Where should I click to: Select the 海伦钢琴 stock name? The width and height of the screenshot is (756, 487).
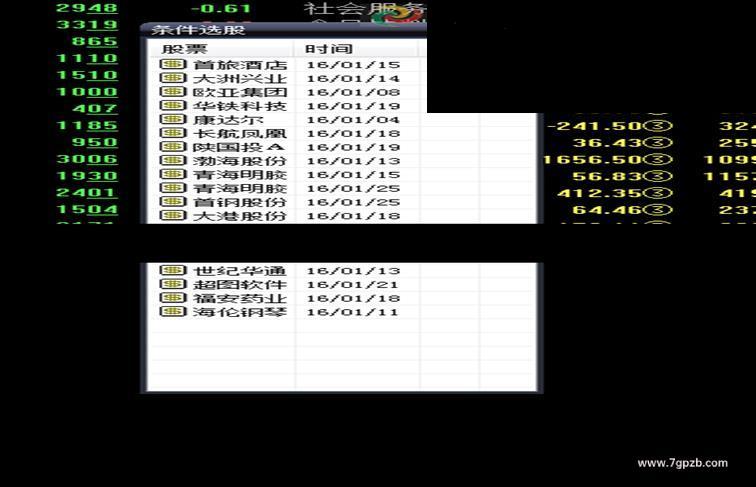[240, 312]
